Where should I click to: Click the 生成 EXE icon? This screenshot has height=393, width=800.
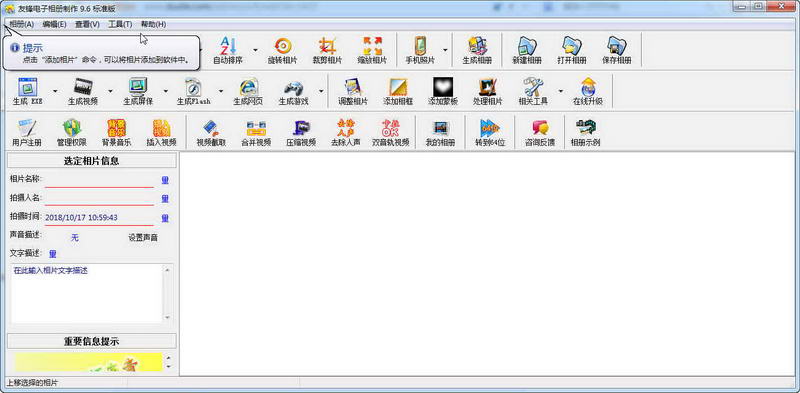click(x=28, y=92)
